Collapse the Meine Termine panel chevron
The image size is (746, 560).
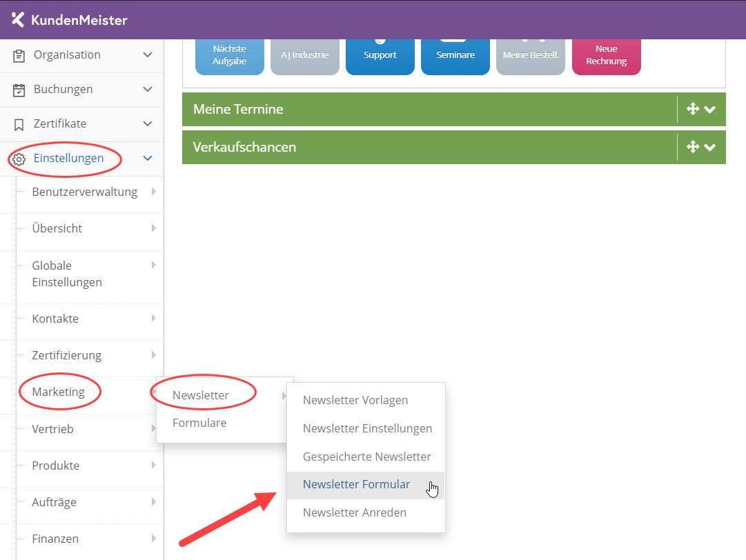point(710,110)
